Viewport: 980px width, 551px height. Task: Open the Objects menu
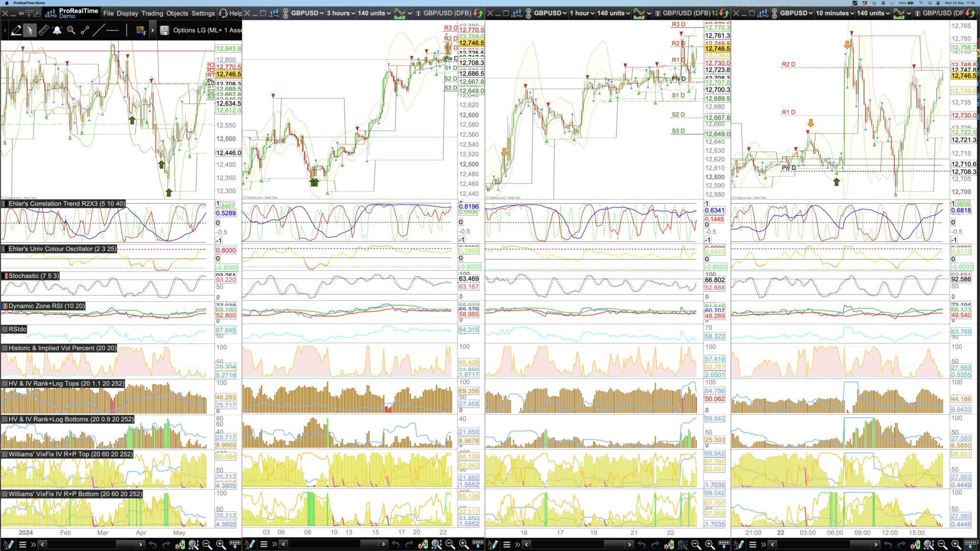click(177, 13)
